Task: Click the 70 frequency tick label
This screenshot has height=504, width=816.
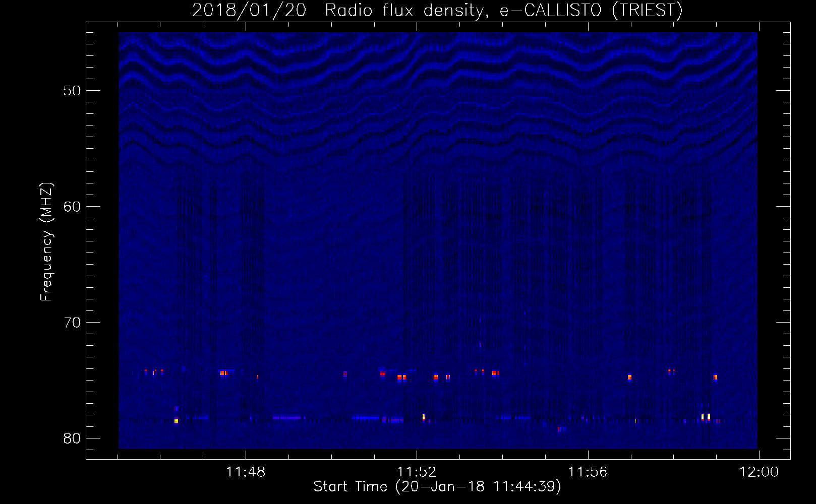Action: pos(72,323)
